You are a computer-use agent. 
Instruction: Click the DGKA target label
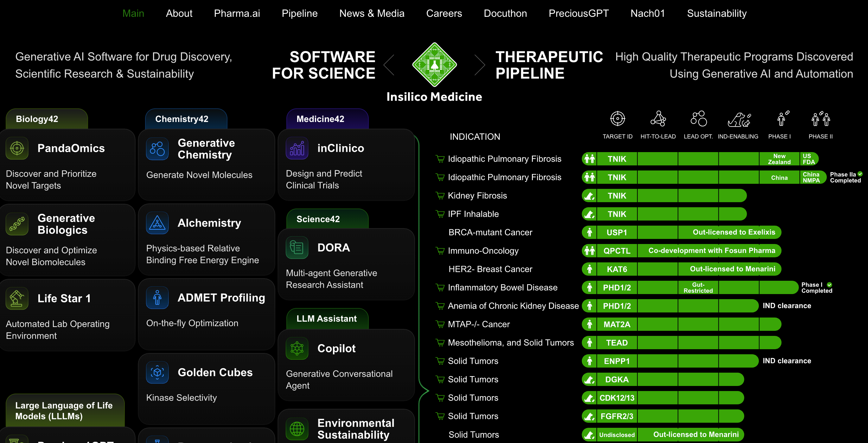tap(617, 379)
